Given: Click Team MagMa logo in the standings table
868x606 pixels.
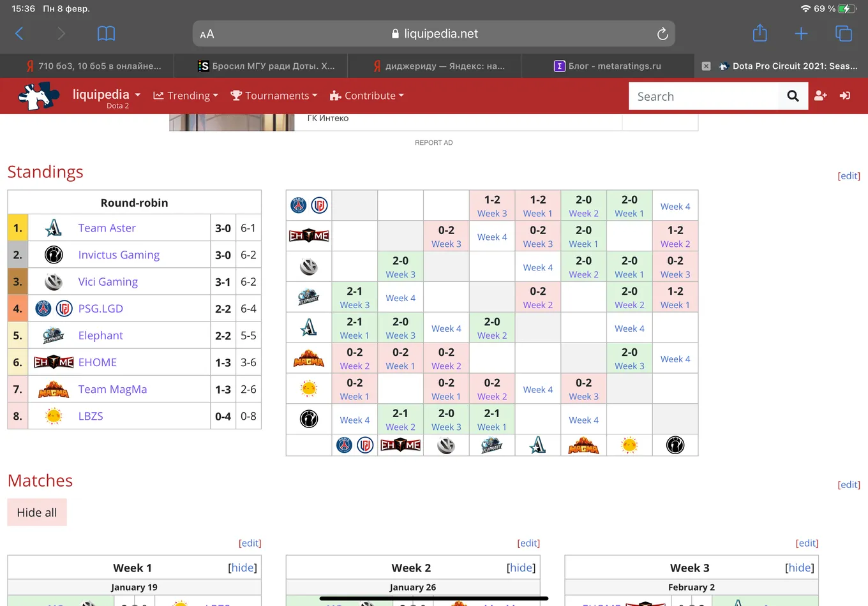Looking at the screenshot, I should click(x=54, y=389).
